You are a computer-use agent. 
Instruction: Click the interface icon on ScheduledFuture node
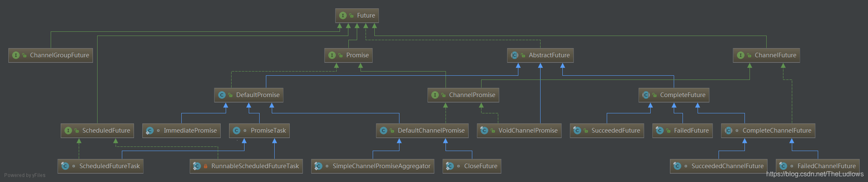[68, 131]
